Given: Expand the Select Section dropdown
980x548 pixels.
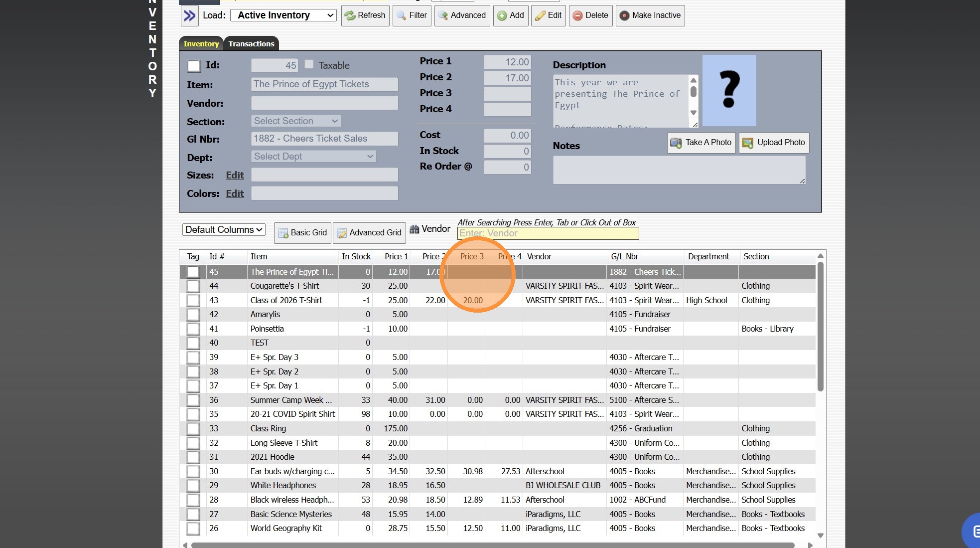Looking at the screenshot, I should [x=296, y=121].
